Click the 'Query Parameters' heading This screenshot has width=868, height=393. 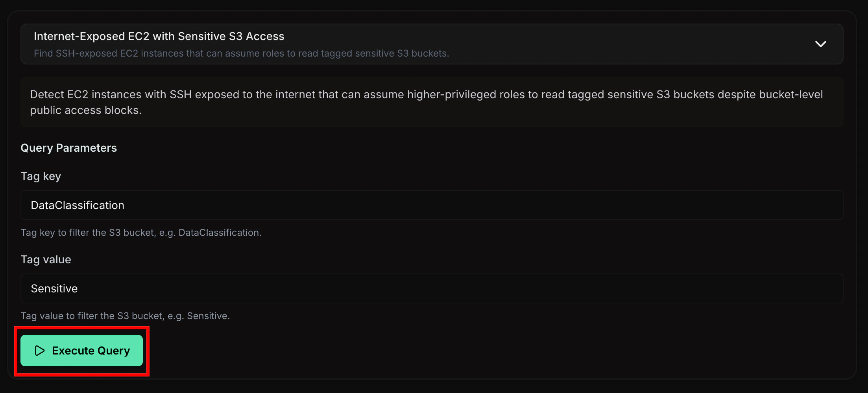pos(69,148)
